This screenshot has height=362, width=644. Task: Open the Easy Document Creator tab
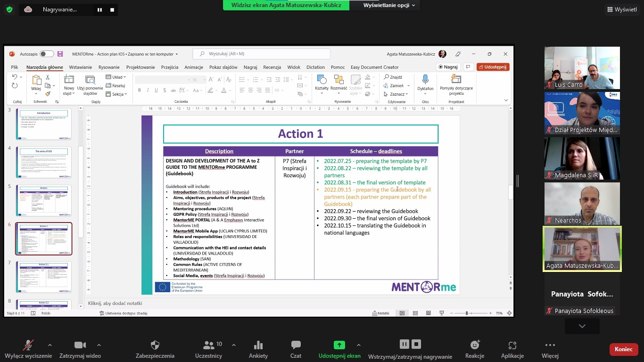375,67
